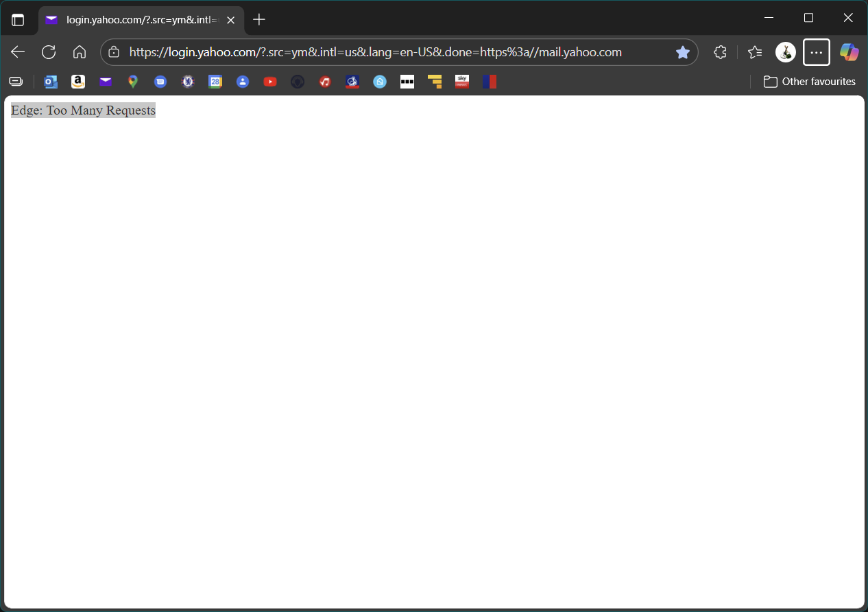
Task: Open the blue chat bubble bookmark
Action: click(160, 82)
